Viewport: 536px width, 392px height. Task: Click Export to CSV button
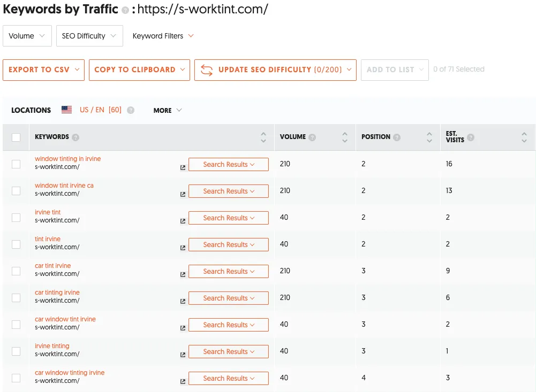(x=43, y=70)
